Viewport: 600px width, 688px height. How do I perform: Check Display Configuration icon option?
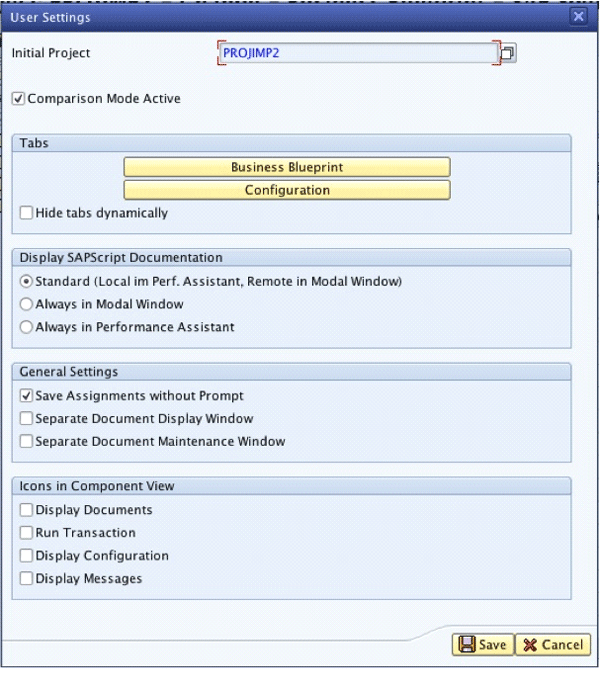27,556
